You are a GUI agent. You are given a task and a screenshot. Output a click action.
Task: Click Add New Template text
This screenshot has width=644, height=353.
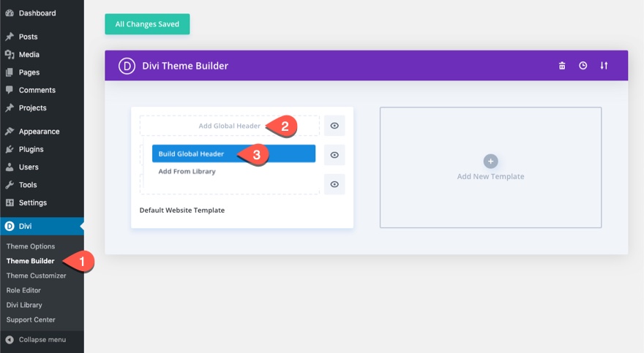(x=490, y=176)
